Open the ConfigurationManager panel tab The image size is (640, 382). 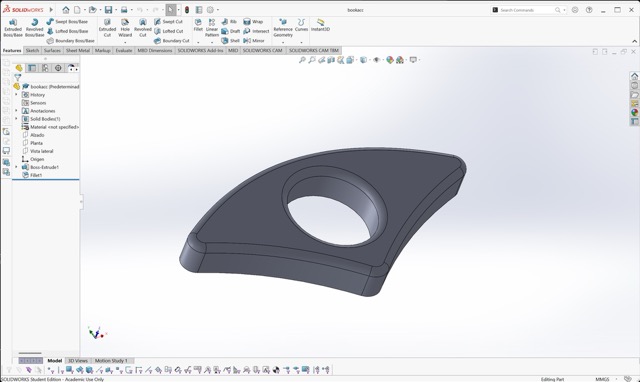click(x=45, y=68)
